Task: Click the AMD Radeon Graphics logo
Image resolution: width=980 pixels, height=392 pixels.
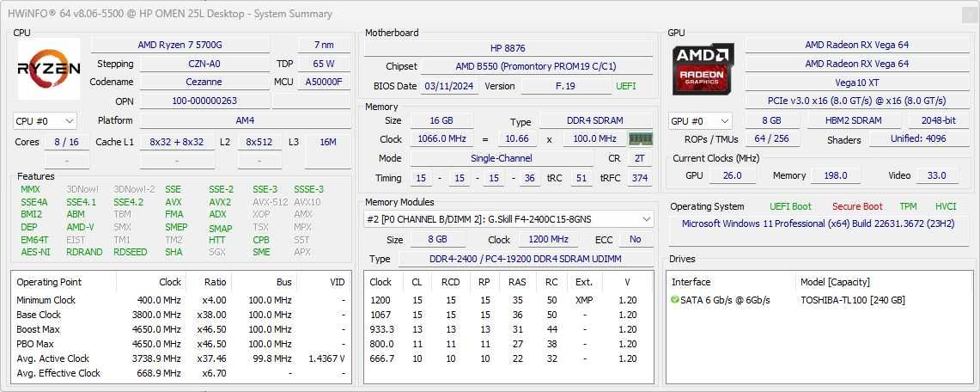Action: pyautogui.click(x=703, y=69)
